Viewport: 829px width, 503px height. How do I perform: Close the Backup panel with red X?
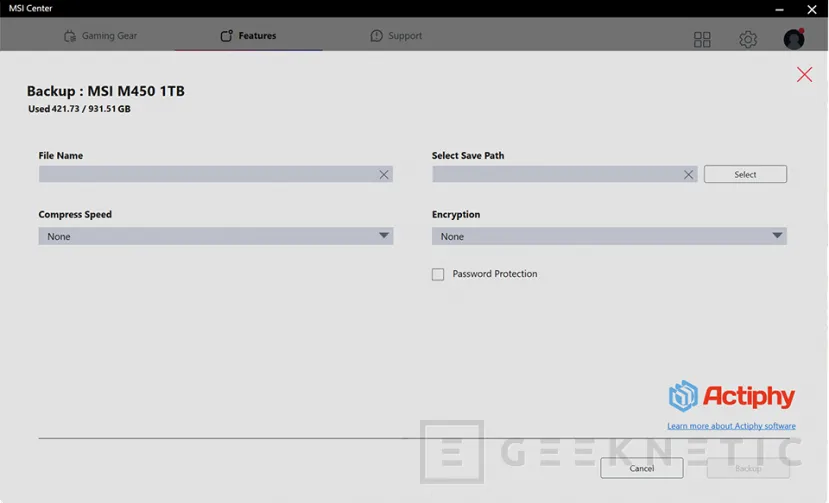click(804, 75)
